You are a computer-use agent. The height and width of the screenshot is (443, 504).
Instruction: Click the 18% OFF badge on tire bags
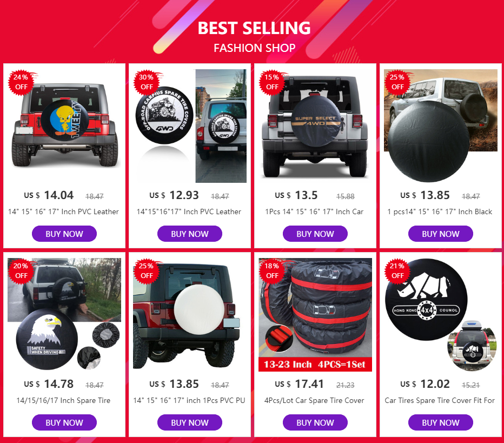click(x=272, y=270)
